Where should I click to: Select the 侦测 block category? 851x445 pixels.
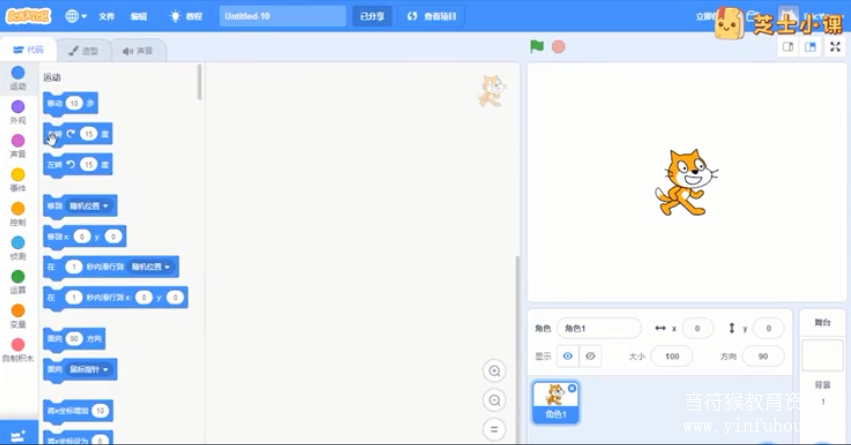18,248
